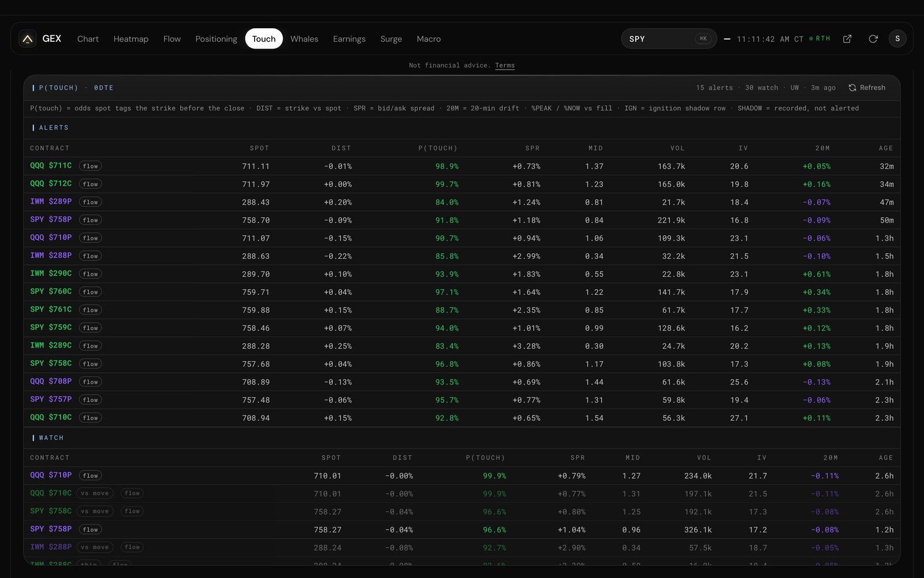Open the Flow tab
This screenshot has width=924, height=578.
[x=172, y=39]
